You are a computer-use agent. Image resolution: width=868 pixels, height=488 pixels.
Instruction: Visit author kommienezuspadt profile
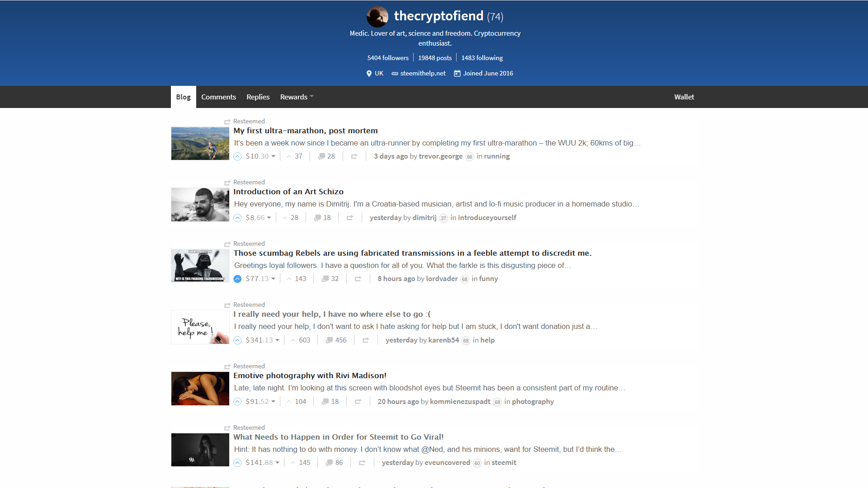pyautogui.click(x=460, y=402)
